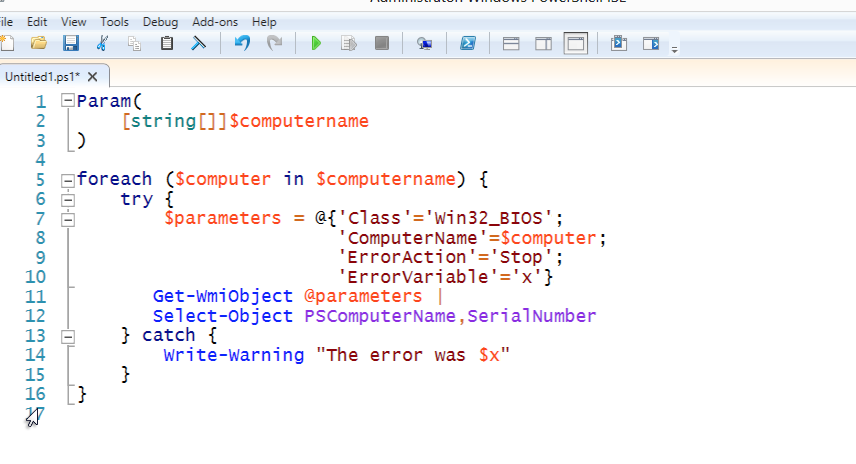Open the Debug menu
This screenshot has width=856, height=464.
(x=160, y=21)
